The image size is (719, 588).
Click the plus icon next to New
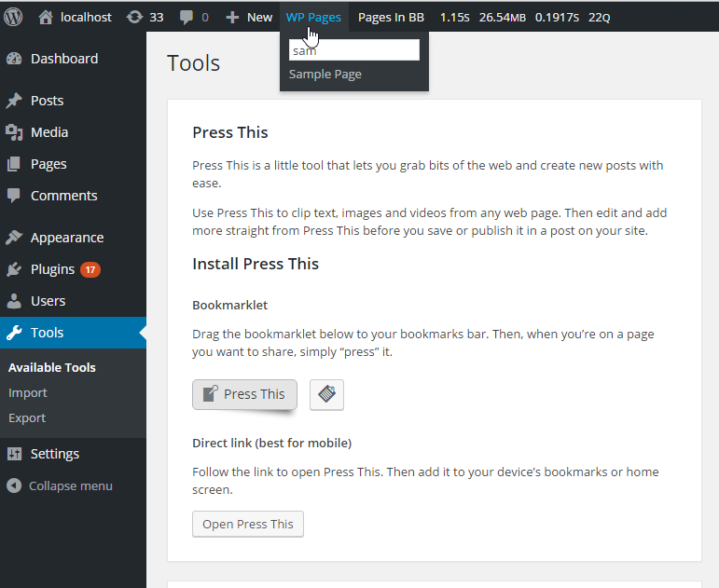click(232, 18)
